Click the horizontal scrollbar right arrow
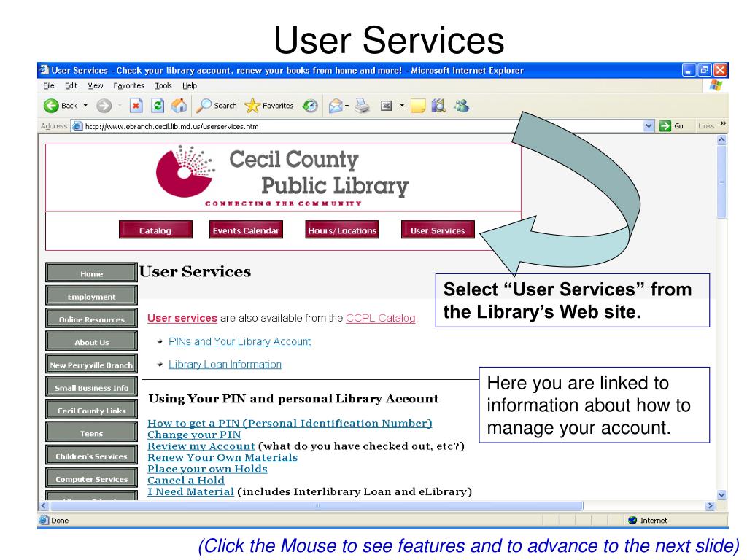This screenshot has width=747, height=560. point(711,506)
